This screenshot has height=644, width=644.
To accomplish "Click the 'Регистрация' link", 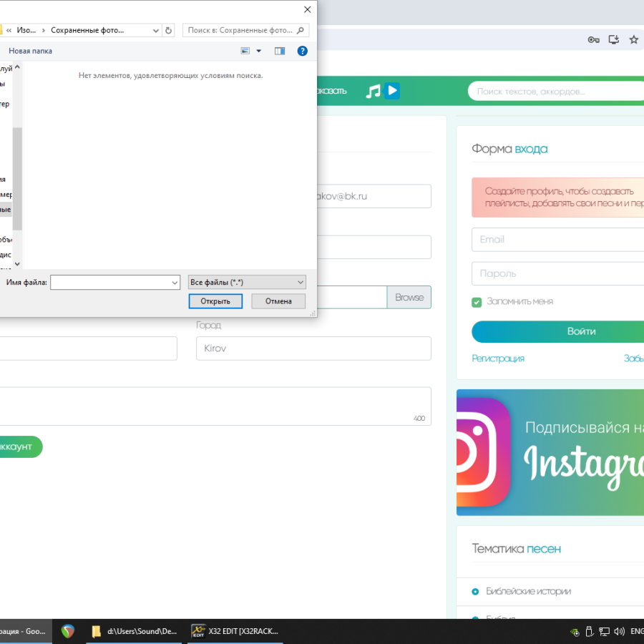I will point(498,358).
